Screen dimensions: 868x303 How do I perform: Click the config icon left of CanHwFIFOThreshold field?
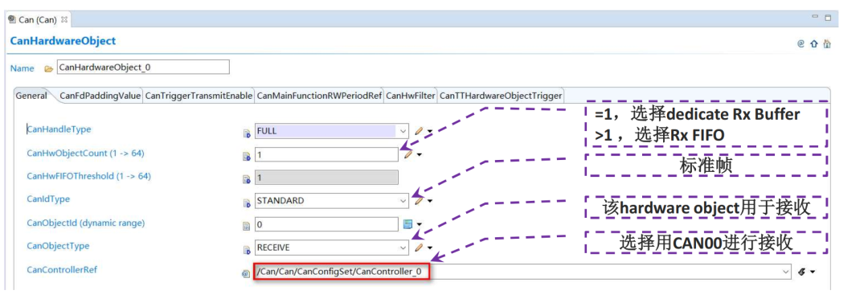247,179
